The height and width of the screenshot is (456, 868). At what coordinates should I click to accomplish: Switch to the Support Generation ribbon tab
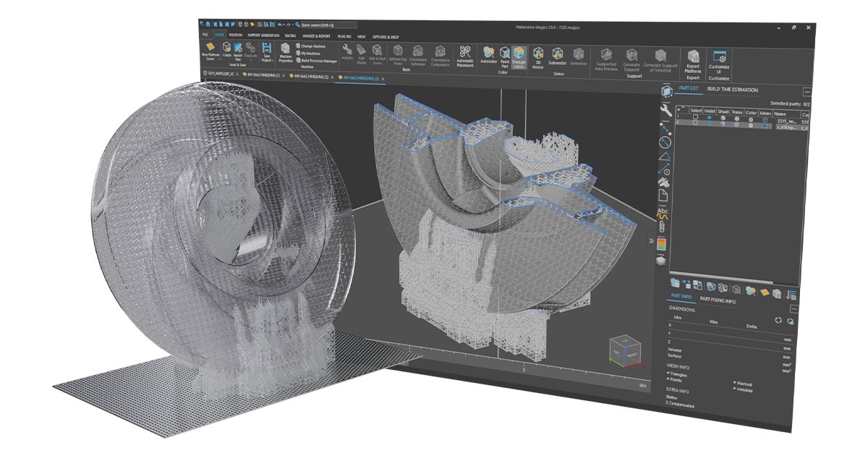263,34
